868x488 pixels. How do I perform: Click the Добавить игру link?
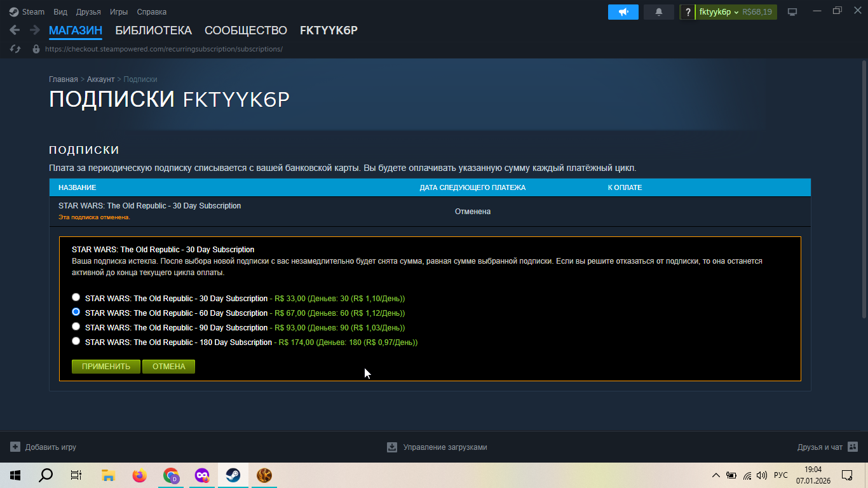click(x=51, y=447)
